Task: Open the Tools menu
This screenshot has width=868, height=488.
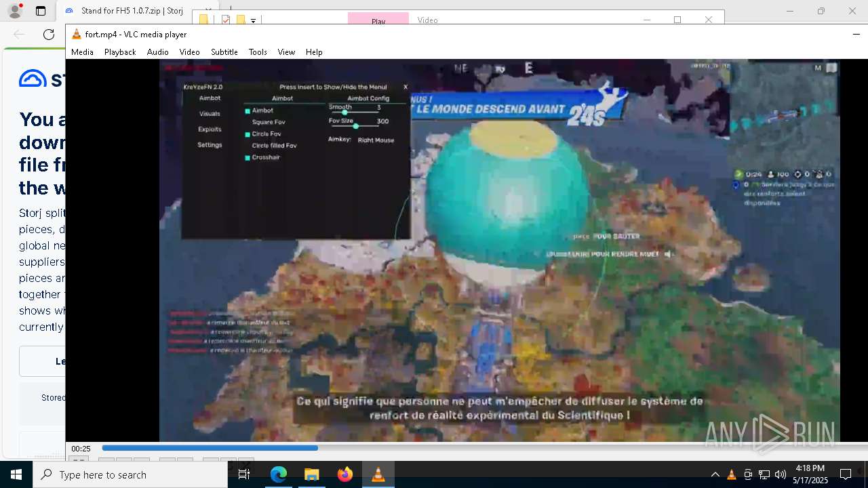Action: (x=258, y=52)
